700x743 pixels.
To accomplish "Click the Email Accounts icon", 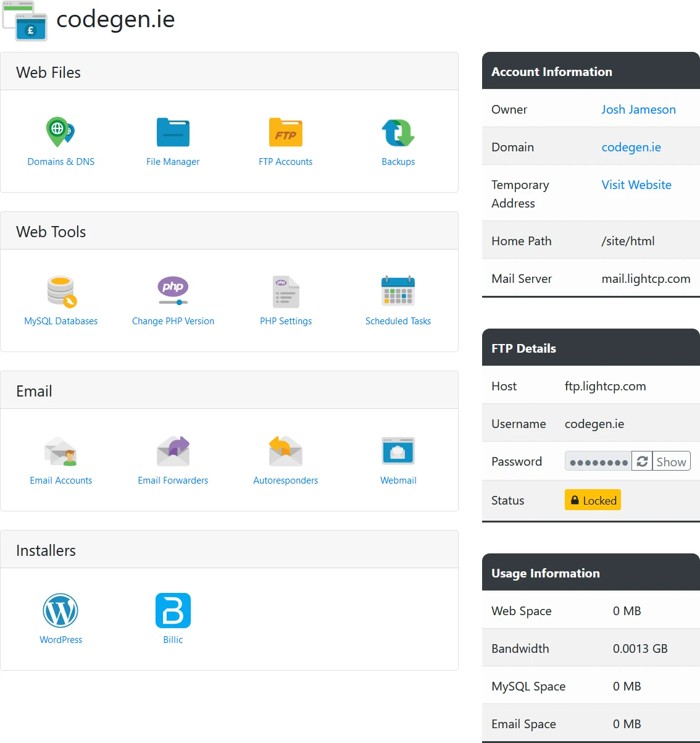I will [60, 451].
